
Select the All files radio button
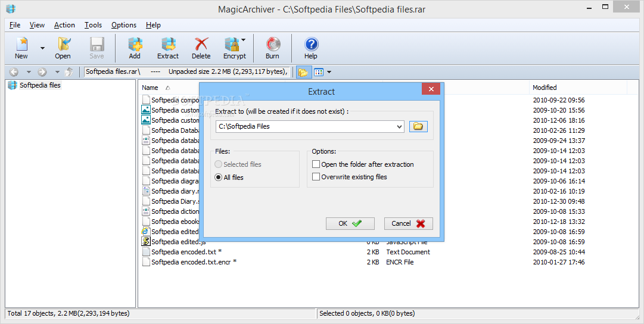tap(219, 177)
